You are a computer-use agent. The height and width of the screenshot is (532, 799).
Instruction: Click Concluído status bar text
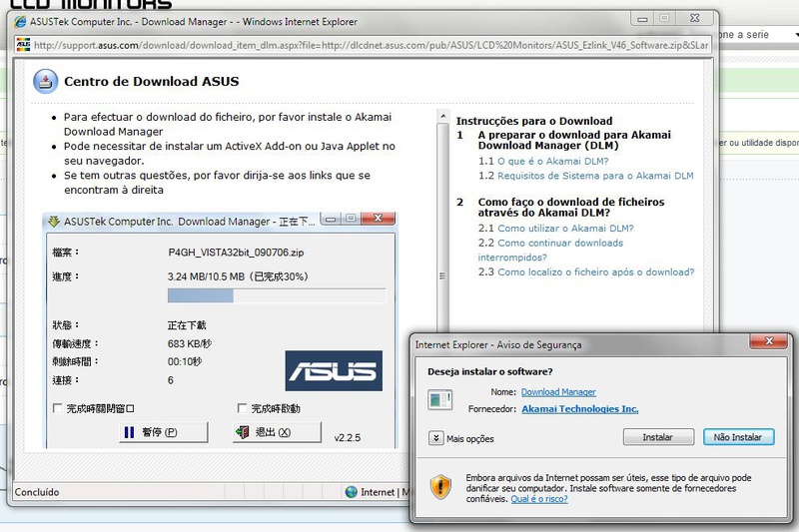click(37, 492)
